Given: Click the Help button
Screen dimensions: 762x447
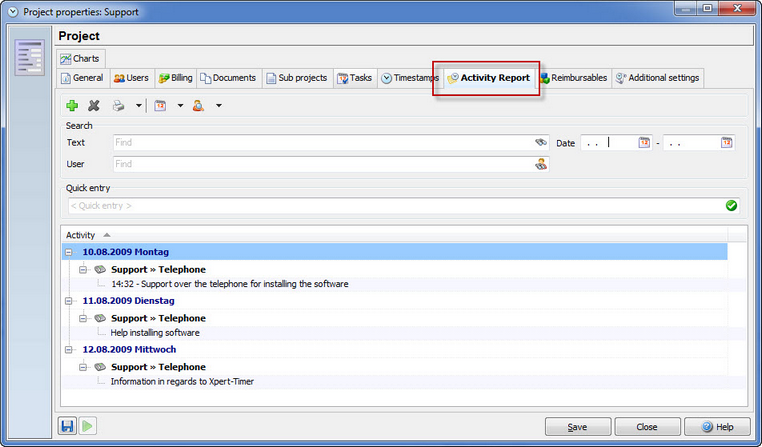Looking at the screenshot, I should tap(717, 427).
